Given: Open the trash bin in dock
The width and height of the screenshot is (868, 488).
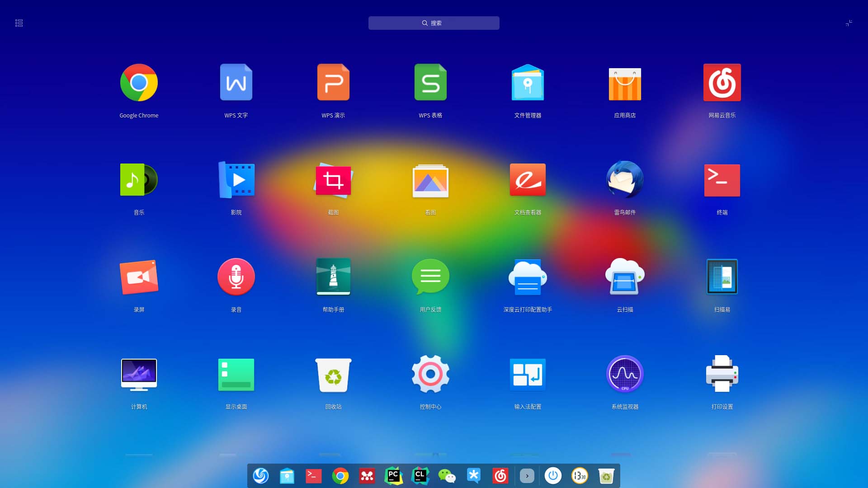Looking at the screenshot, I should [606, 476].
